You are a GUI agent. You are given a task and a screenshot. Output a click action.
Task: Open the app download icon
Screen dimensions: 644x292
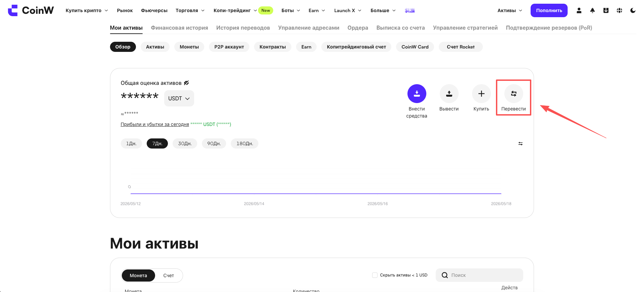pyautogui.click(x=606, y=10)
